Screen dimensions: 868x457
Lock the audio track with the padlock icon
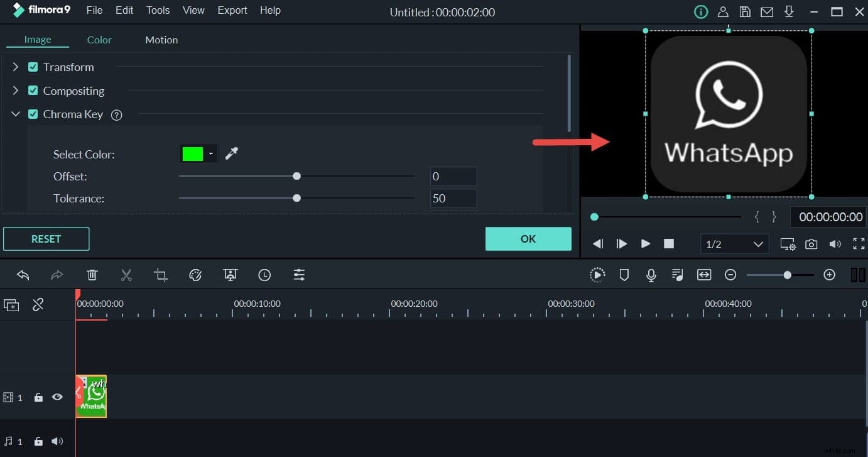point(38,441)
